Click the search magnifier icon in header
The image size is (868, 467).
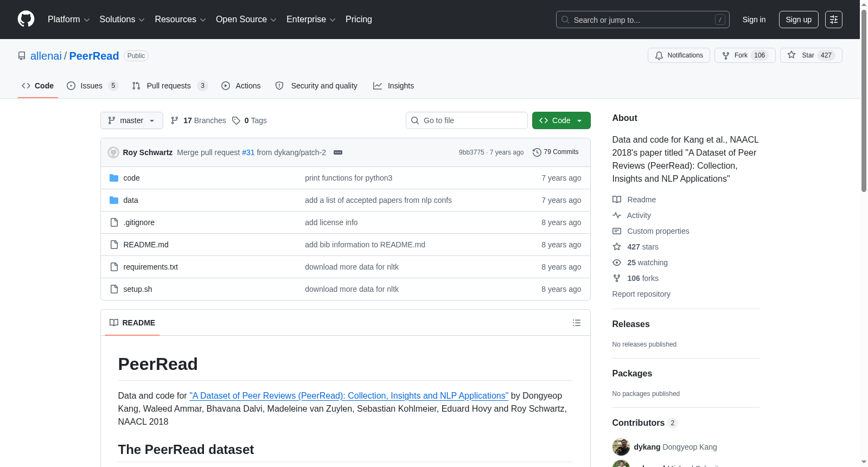click(565, 20)
